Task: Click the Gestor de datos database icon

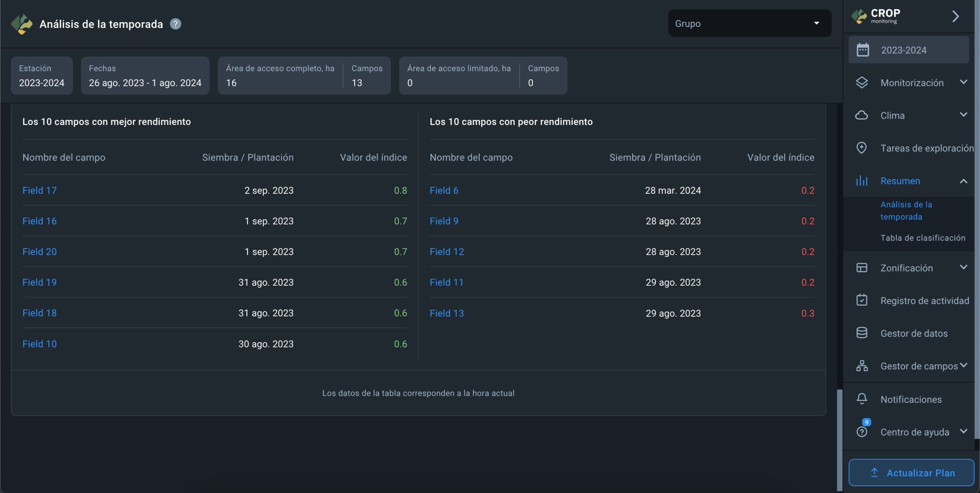Action: tap(861, 333)
